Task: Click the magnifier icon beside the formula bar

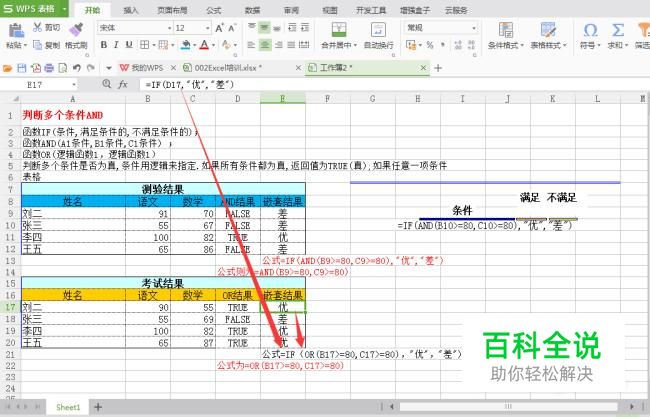Action: [x=107, y=84]
